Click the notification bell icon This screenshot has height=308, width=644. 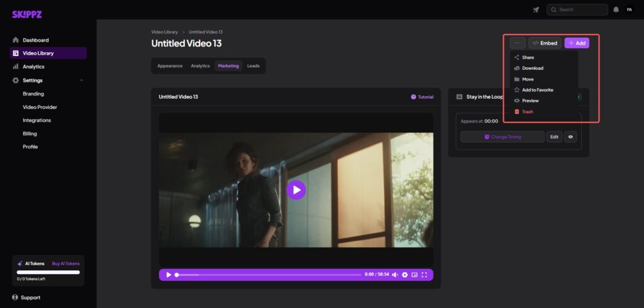(x=616, y=9)
